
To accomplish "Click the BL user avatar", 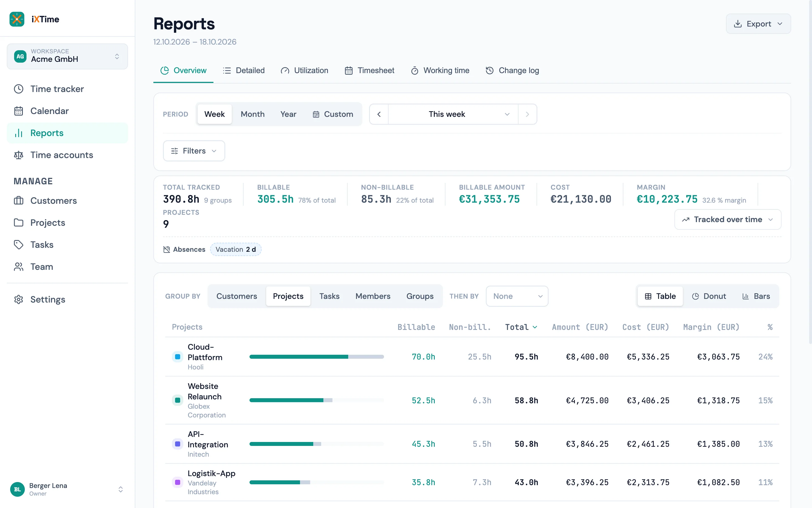I will point(17,489).
